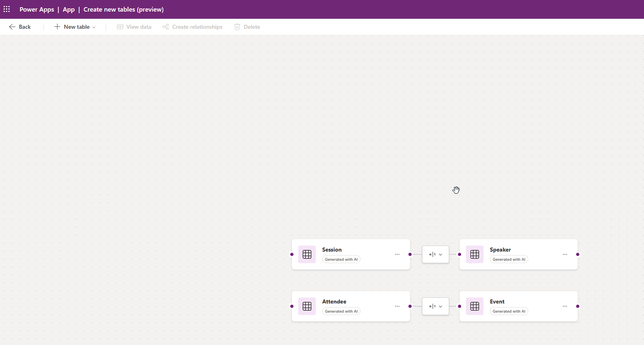644x345 pixels.
Task: Select the Speaker table grid icon
Action: pyautogui.click(x=475, y=254)
